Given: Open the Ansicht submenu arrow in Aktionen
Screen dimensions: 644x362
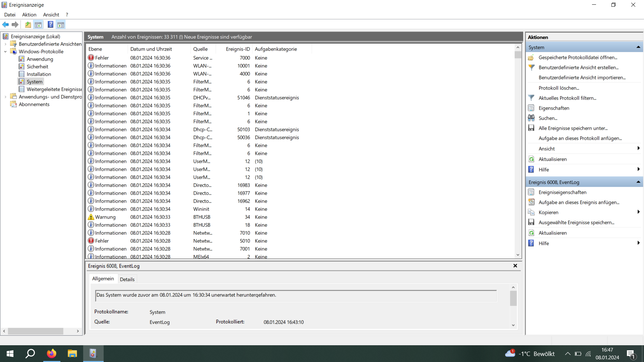Looking at the screenshot, I should pyautogui.click(x=638, y=148).
